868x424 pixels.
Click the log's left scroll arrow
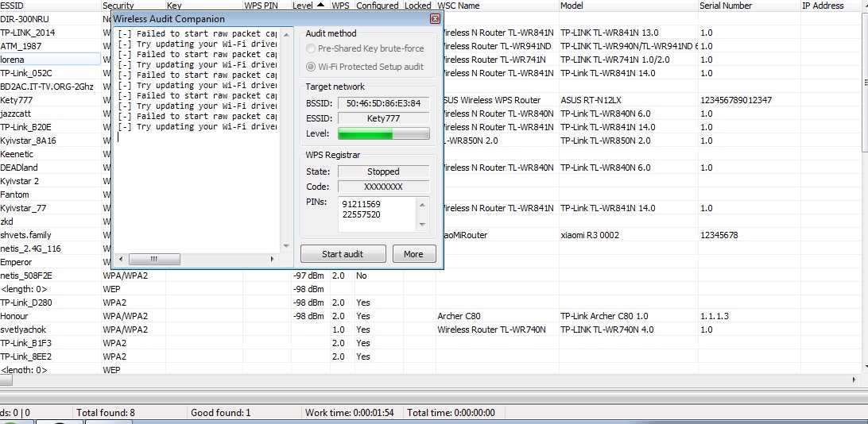click(x=122, y=259)
